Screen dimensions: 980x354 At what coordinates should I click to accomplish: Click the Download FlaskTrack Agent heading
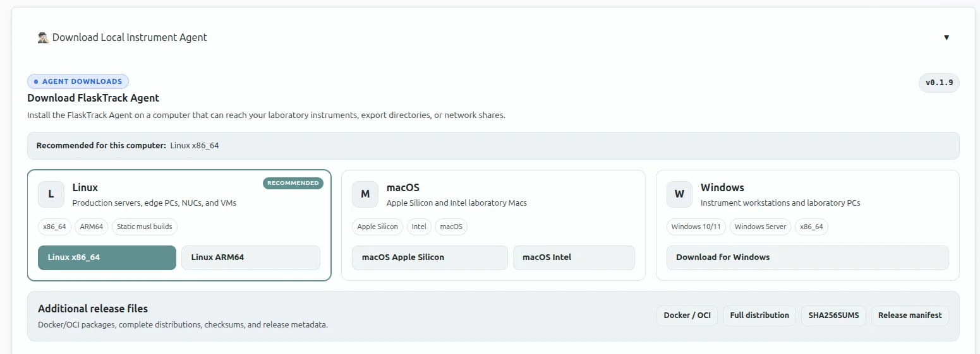[x=93, y=98]
